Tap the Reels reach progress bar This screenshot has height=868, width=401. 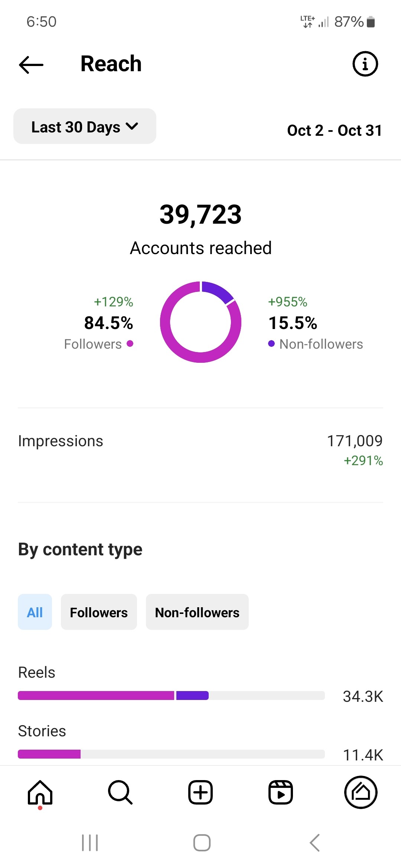(x=171, y=696)
